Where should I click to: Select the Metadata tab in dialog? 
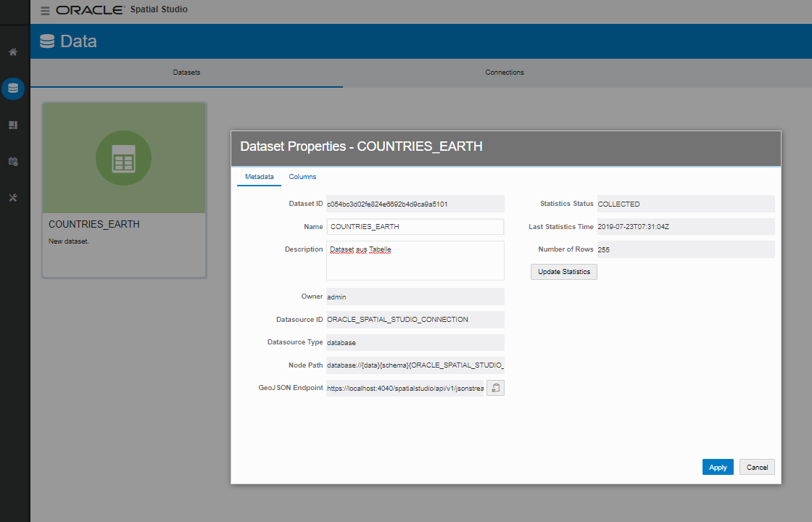[259, 177]
